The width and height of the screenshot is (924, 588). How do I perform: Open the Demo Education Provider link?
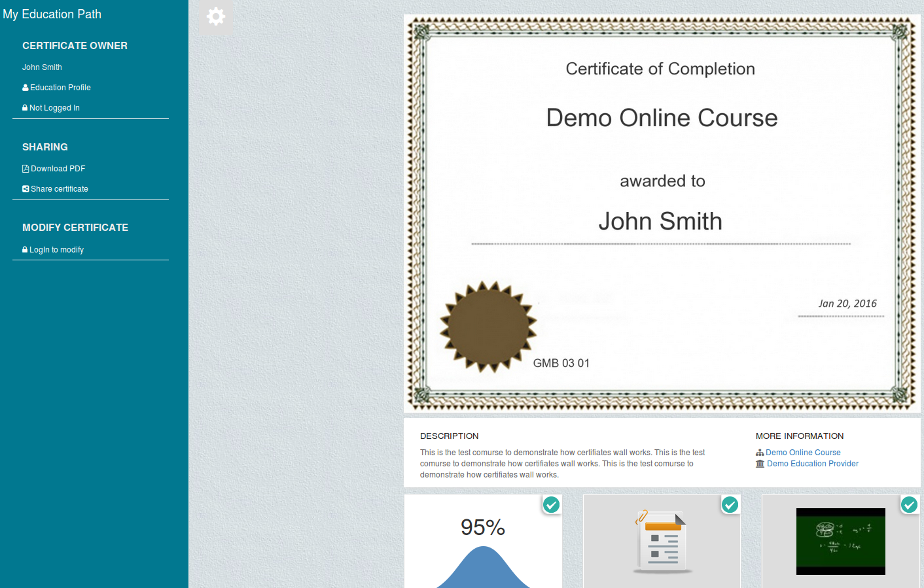coord(813,464)
